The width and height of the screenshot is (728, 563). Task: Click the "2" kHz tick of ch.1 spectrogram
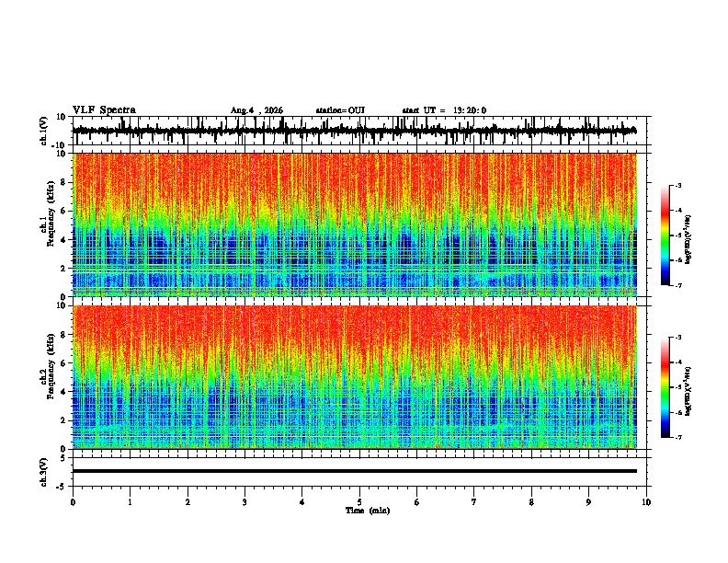click(x=64, y=269)
